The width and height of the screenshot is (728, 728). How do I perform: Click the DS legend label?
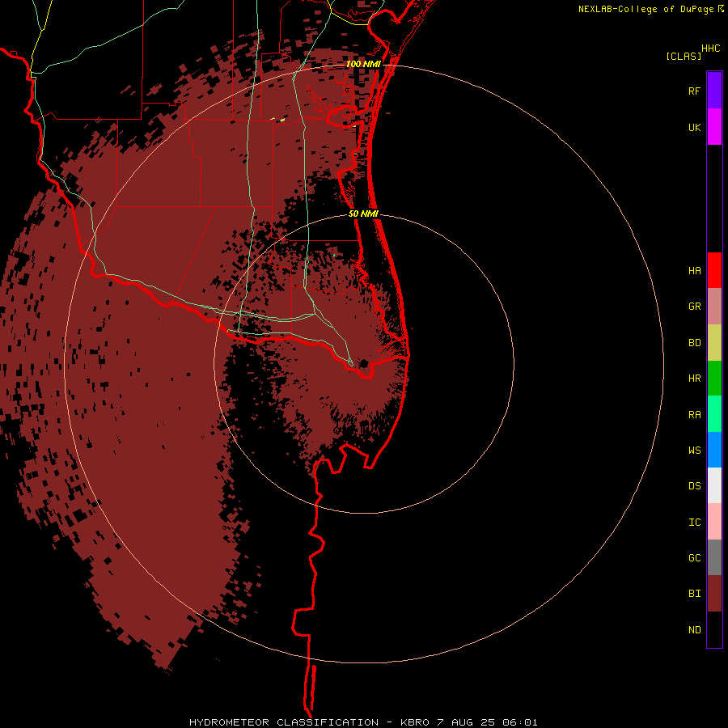tap(694, 485)
